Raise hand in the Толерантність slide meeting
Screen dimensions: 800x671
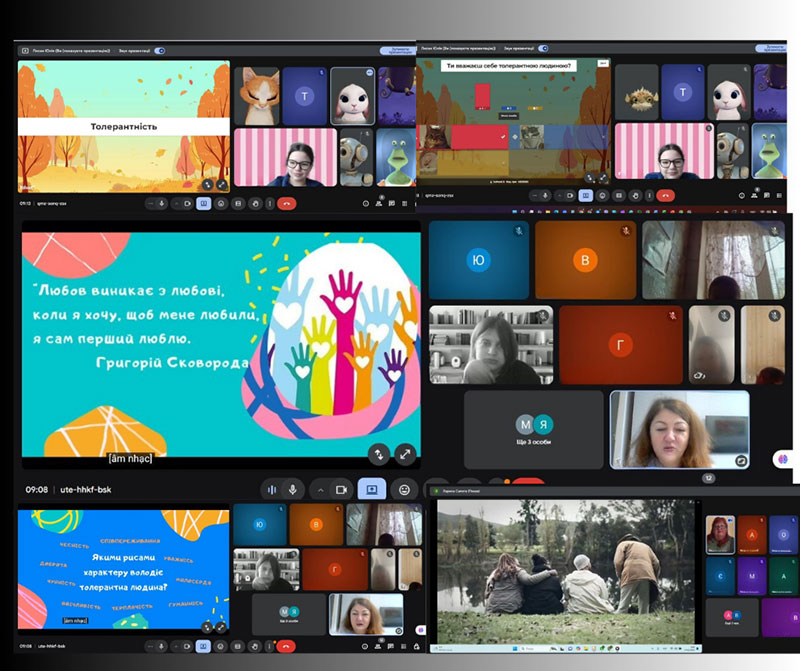(254, 203)
